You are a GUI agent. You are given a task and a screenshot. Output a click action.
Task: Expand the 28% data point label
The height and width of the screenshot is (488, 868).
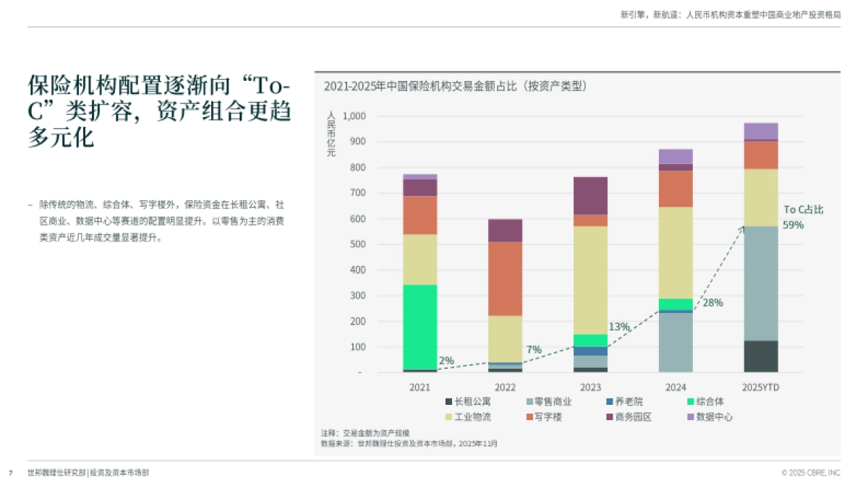711,304
